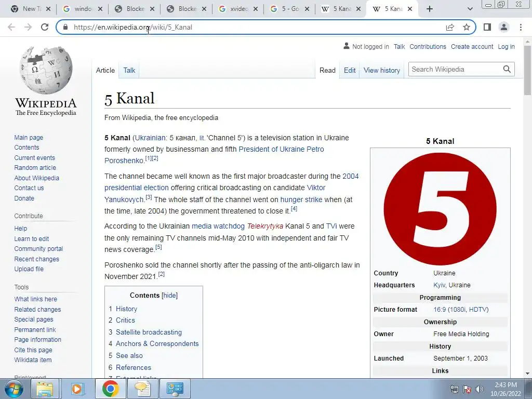Close the 'xvideo' Google tab

256,9
